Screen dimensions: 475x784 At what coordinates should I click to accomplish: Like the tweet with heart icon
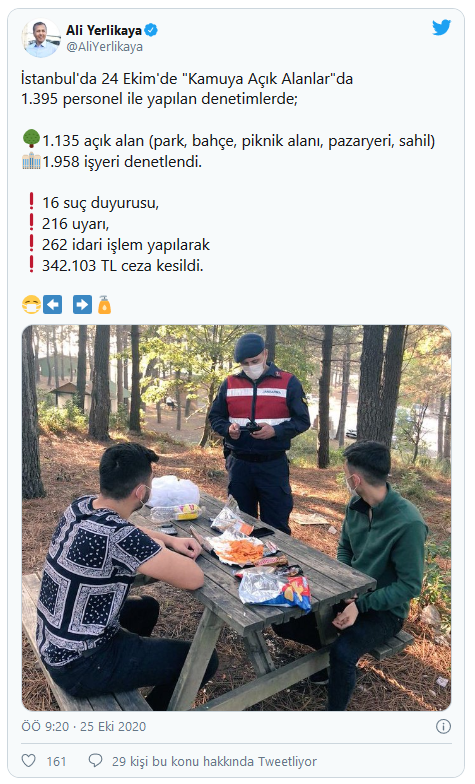[x=29, y=760]
